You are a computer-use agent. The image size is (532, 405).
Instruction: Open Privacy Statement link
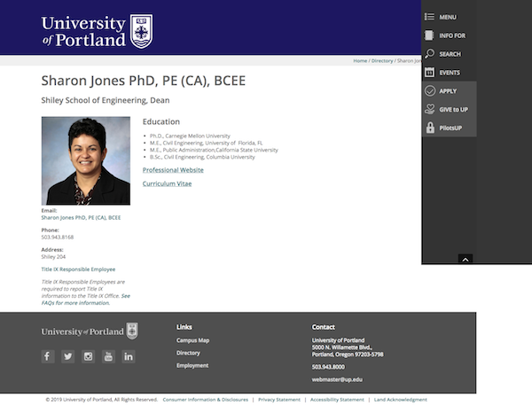tap(279, 400)
